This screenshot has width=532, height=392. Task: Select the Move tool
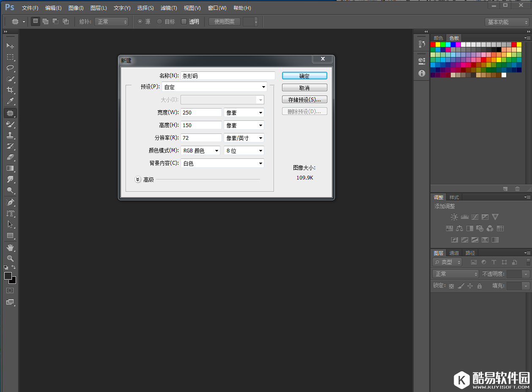pyautogui.click(x=10, y=46)
